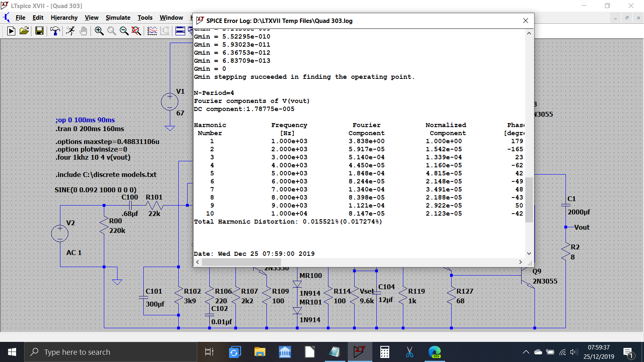
Task: Click the ;op 0 100ms 90ms comment
Action: point(85,120)
